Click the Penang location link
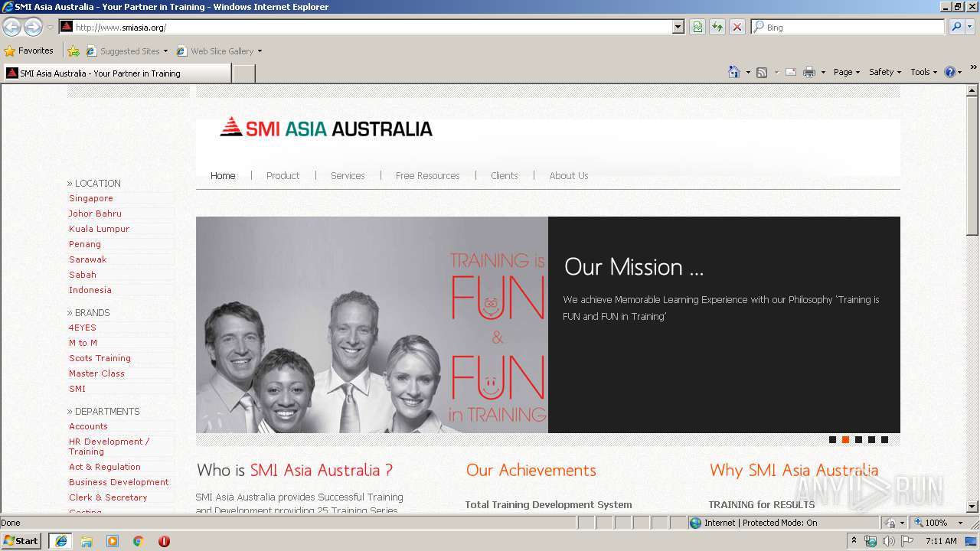The height and width of the screenshot is (551, 980). pos(85,244)
